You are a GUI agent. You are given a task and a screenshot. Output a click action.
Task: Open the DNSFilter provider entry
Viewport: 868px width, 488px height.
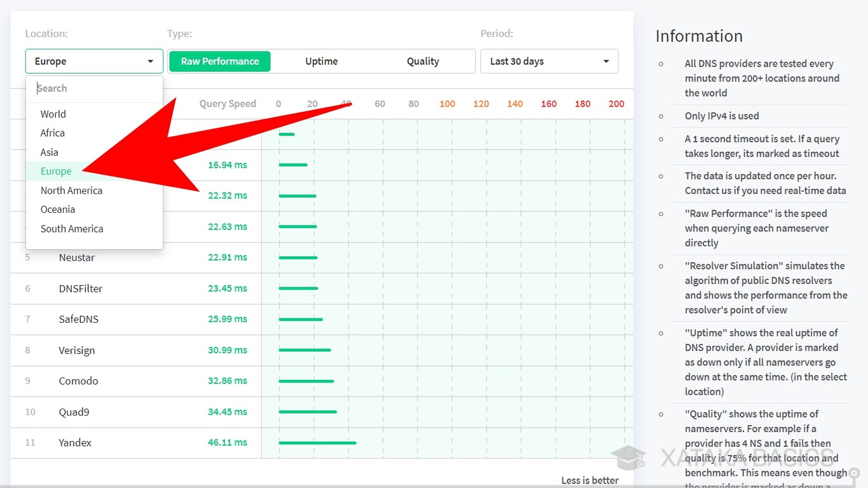tap(81, 288)
